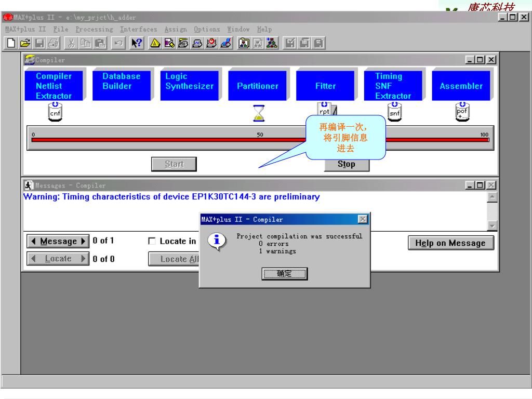Click the project folder hierarchy icon
Image resolution: width=532 pixels, height=399 pixels.
click(x=244, y=43)
